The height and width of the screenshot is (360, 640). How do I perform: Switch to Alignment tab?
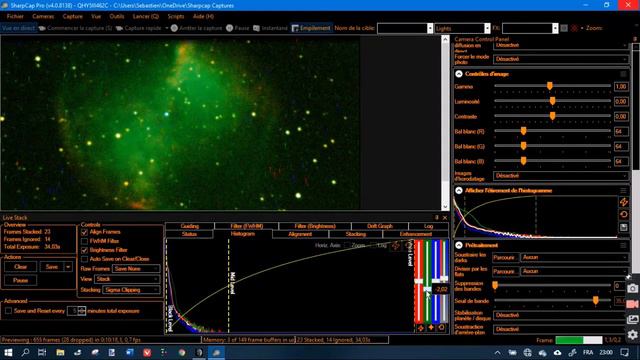click(300, 234)
